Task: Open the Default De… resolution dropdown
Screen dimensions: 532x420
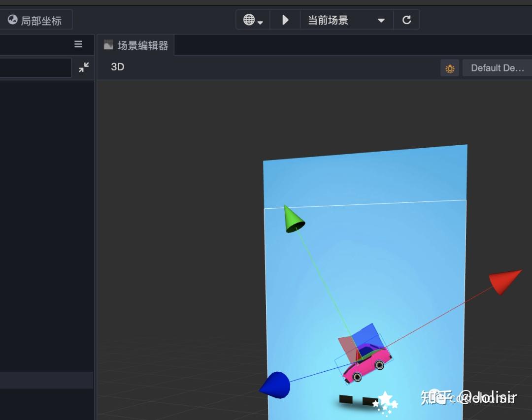Action: click(497, 68)
